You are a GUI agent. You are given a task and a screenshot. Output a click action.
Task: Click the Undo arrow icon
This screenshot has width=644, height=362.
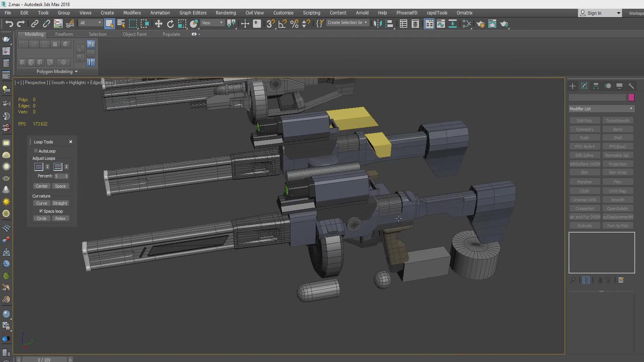(9, 24)
